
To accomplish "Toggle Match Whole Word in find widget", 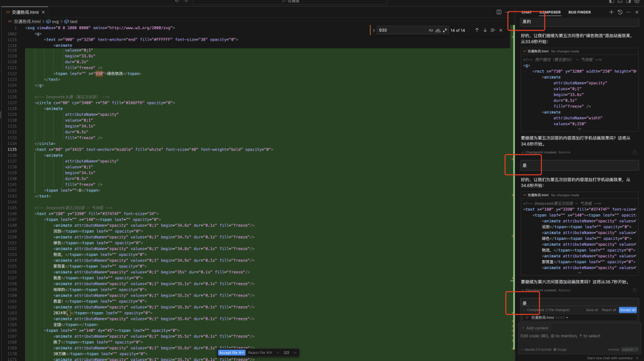I will pyautogui.click(x=438, y=30).
